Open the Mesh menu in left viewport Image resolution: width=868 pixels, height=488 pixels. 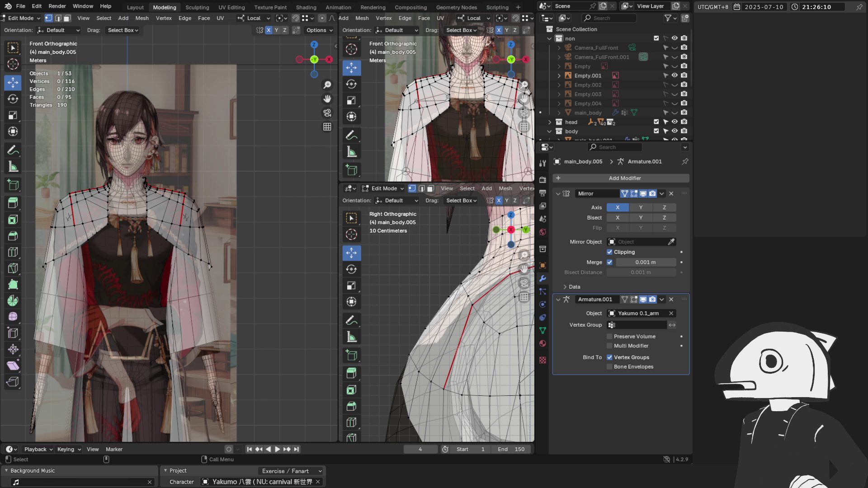tap(142, 18)
